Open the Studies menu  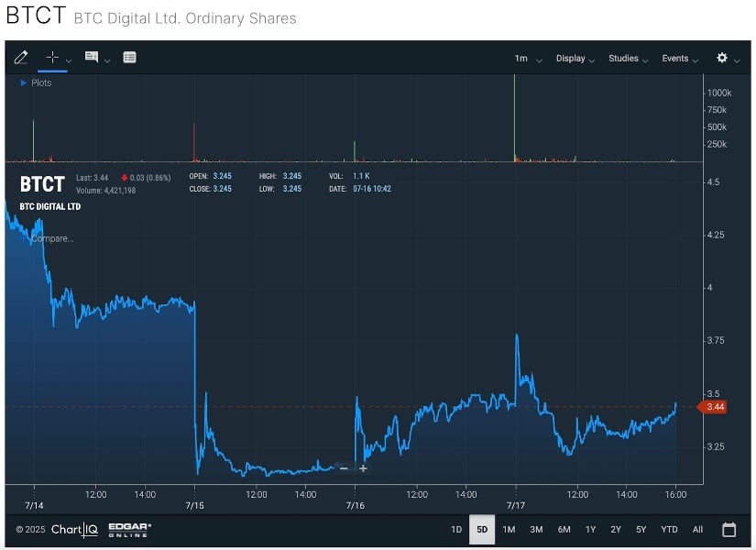pyautogui.click(x=628, y=59)
